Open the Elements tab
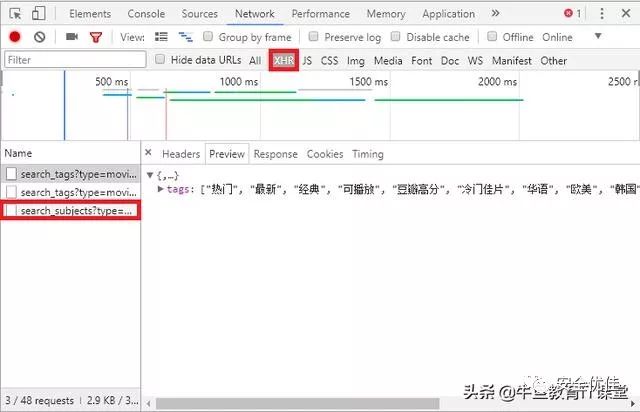640x412 pixels. tap(90, 14)
